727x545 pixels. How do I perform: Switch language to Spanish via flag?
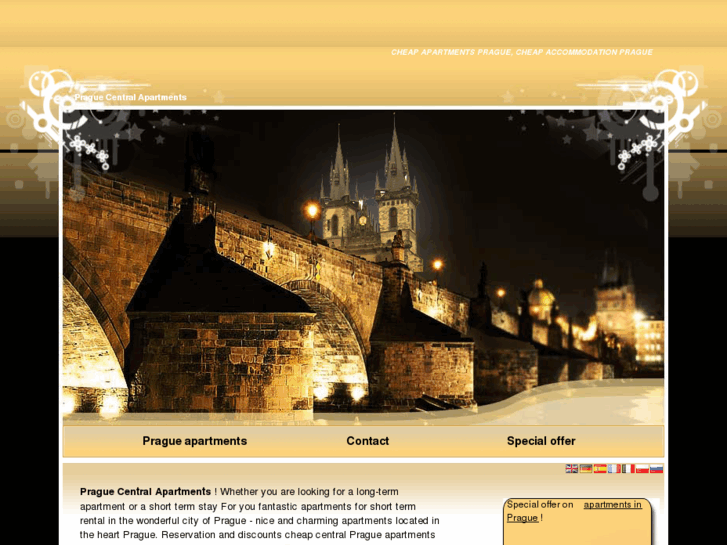[600, 468]
